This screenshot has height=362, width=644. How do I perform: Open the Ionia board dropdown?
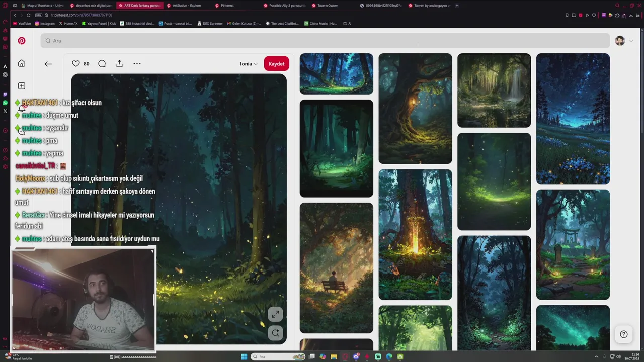[249, 64]
